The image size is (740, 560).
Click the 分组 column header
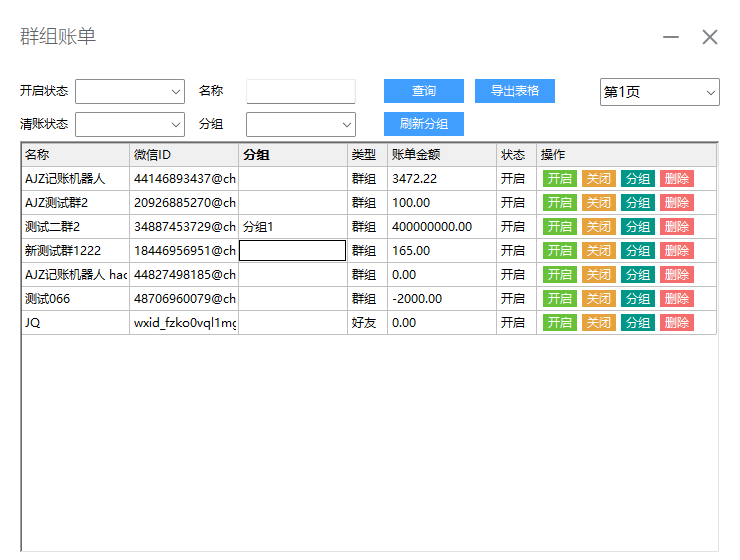tap(292, 155)
